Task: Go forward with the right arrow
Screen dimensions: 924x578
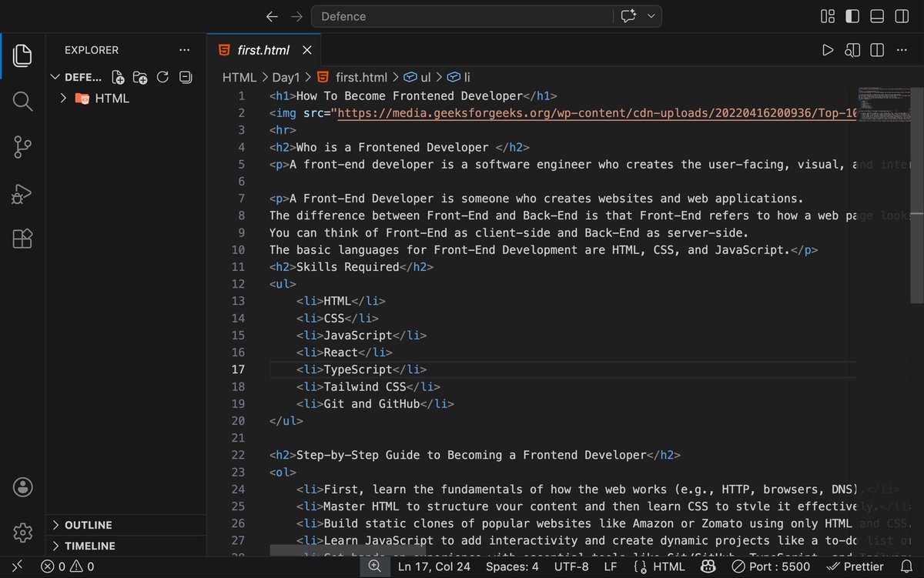Action: pyautogui.click(x=296, y=16)
